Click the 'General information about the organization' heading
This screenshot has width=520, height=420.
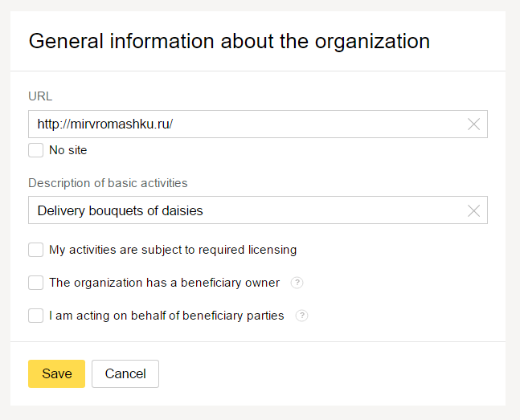point(229,41)
